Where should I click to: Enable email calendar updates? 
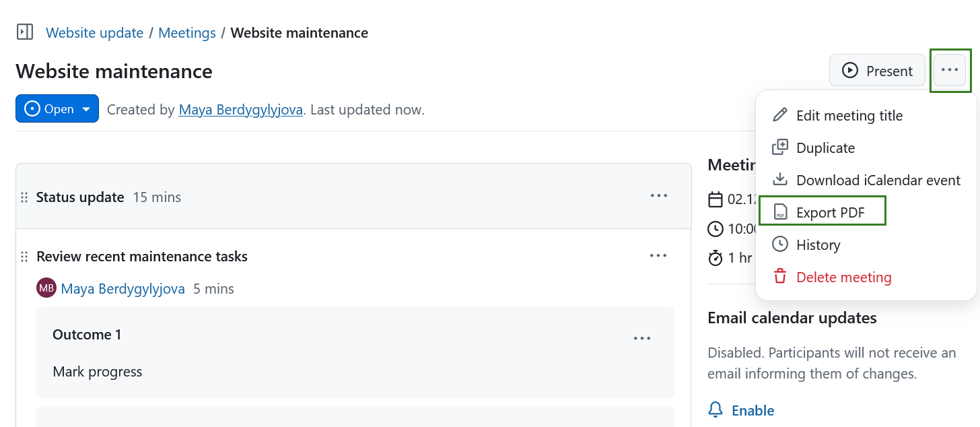(x=753, y=410)
